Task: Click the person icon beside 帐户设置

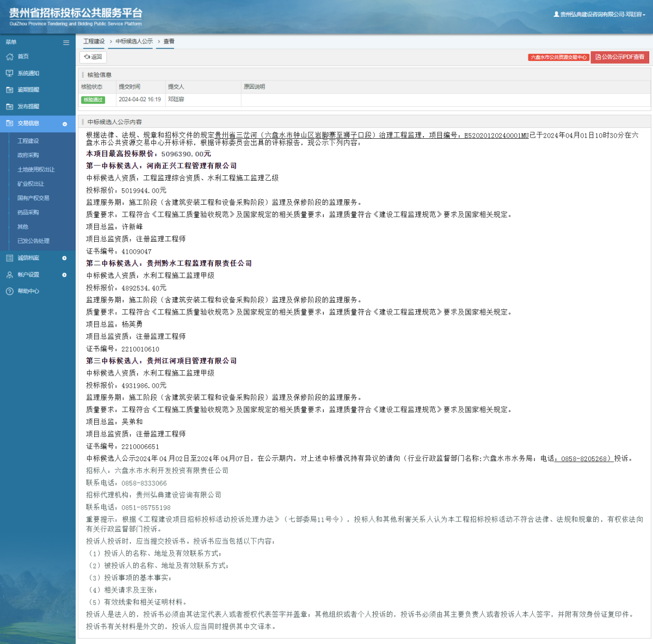Action: click(9, 275)
